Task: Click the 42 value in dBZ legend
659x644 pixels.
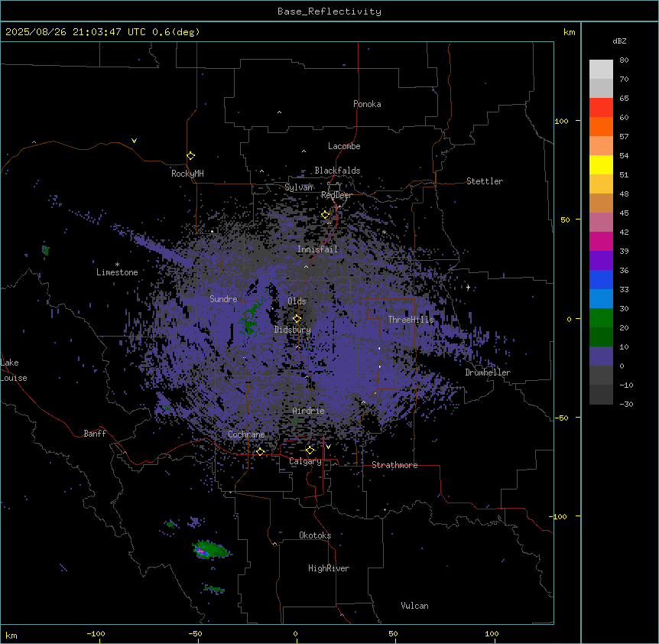Action: coord(624,232)
